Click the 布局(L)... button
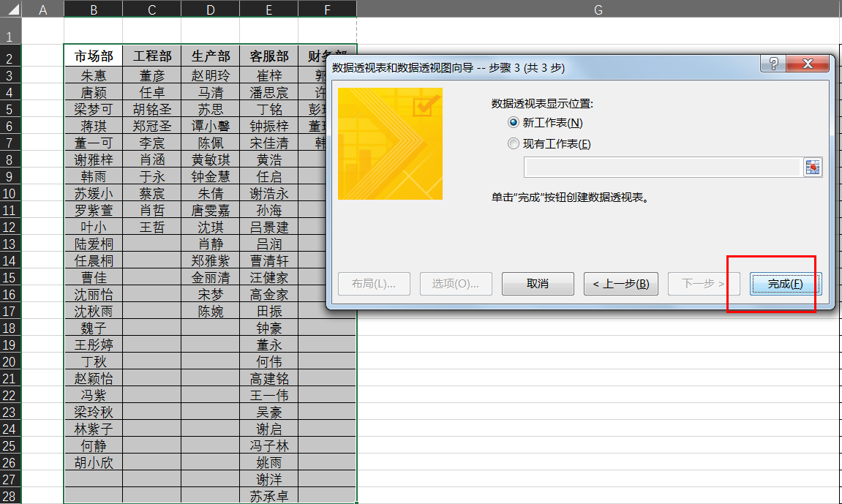This screenshot has width=842, height=504. pos(374,283)
